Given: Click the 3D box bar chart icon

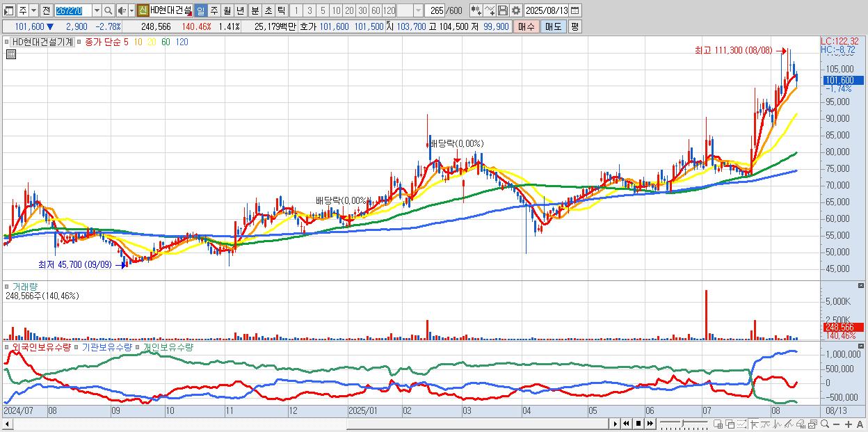Looking at the screenshot, I should tap(801, 424).
